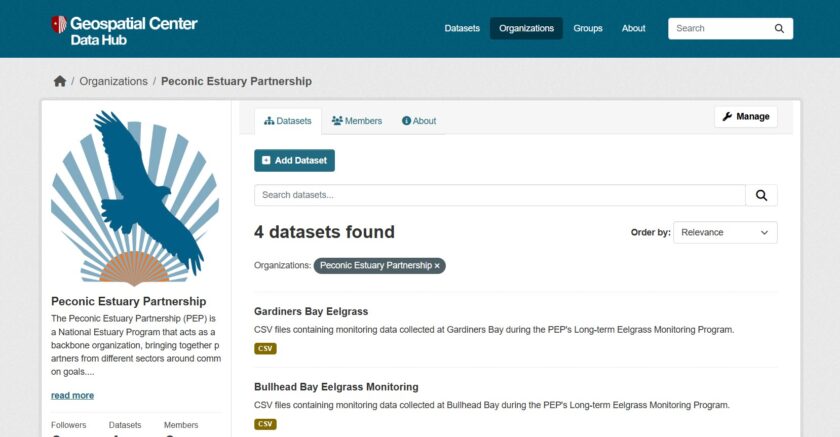The height and width of the screenshot is (437, 840).
Task: Open the Gardiners Bay Eelgrass dataset
Action: coord(311,311)
